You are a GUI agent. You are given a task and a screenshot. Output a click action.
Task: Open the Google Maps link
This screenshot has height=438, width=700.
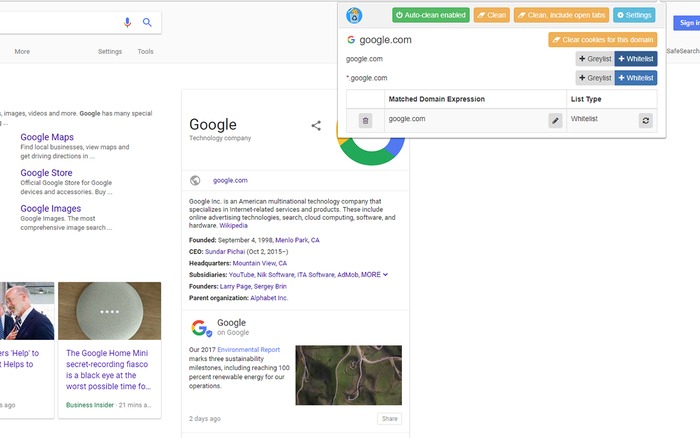tap(47, 137)
